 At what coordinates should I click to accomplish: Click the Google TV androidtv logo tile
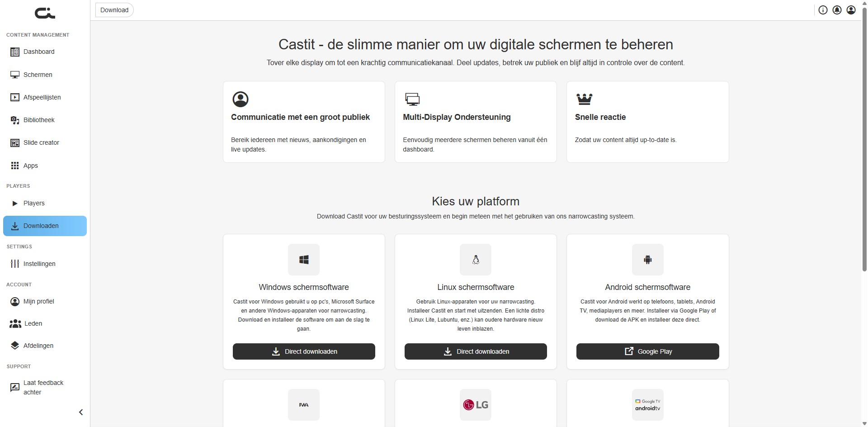click(x=647, y=405)
